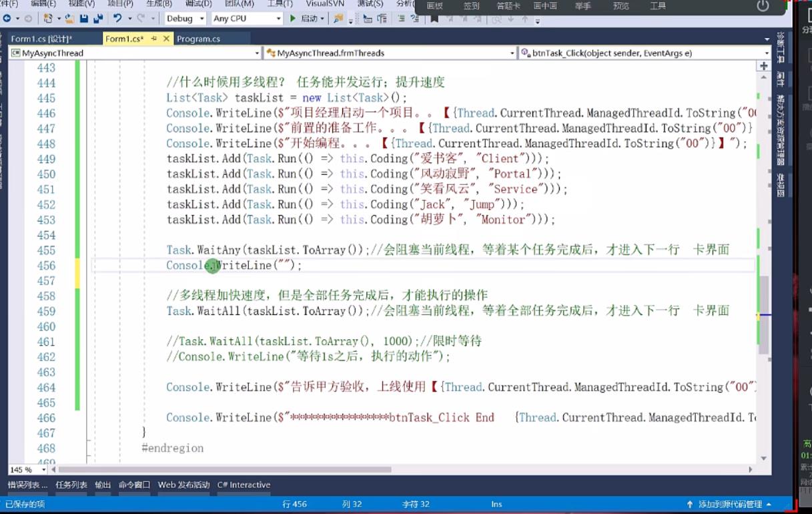
Task: Open the 145 % zoom level dropdown
Action: (x=27, y=470)
